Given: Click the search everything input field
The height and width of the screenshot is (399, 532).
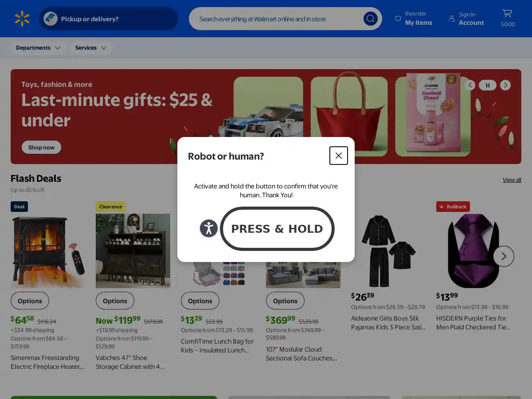Looking at the screenshot, I should [x=284, y=19].
